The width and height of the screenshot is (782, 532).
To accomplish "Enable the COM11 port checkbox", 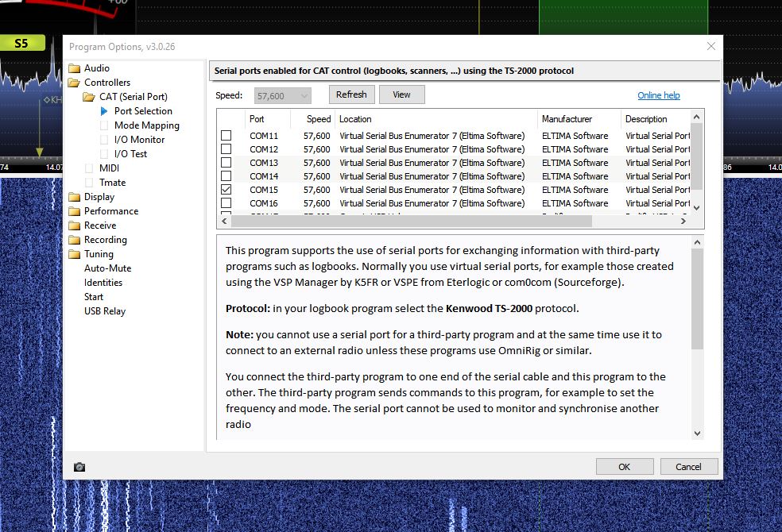I will tap(226, 136).
